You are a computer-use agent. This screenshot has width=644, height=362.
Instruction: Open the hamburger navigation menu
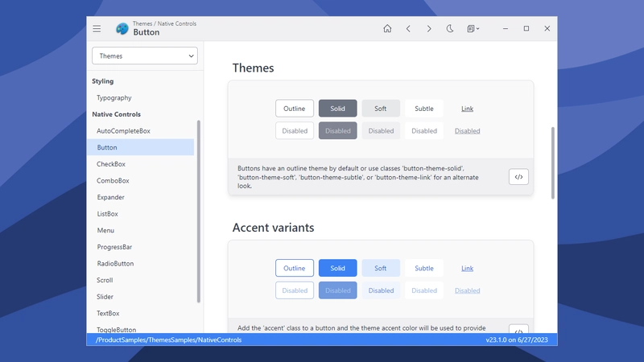tap(97, 29)
